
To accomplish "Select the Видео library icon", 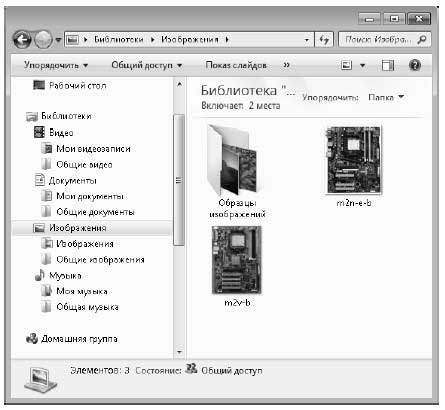I will click(39, 132).
